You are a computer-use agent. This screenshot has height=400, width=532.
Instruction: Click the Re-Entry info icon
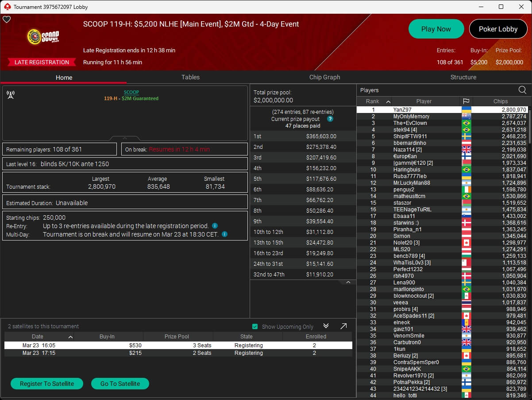click(x=215, y=226)
